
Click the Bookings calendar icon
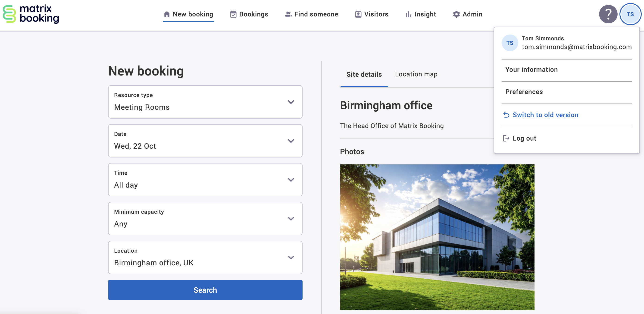click(x=233, y=14)
